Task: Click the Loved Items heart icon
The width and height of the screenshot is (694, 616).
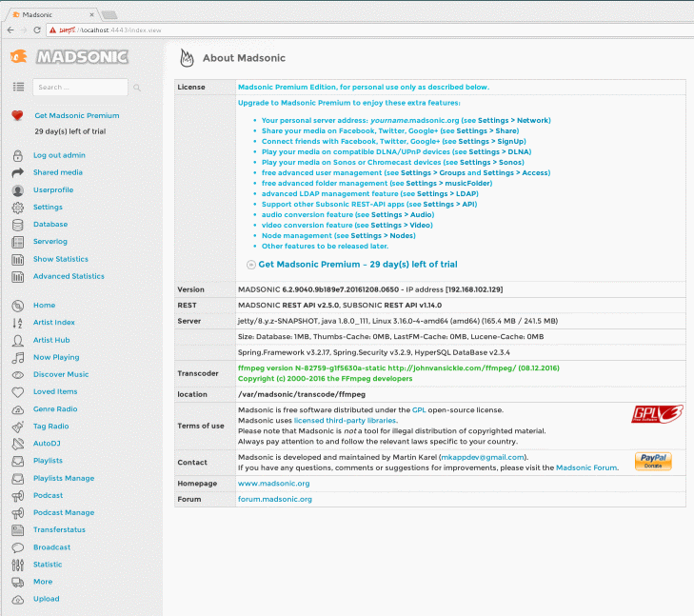Action: tap(17, 391)
